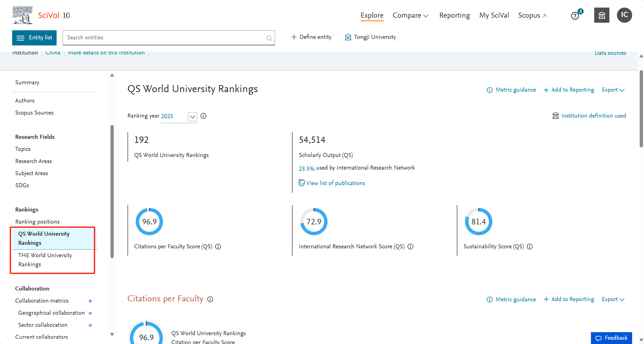This screenshot has width=644, height=344.
Task: Open Topics under Research Fields
Action: tap(23, 149)
